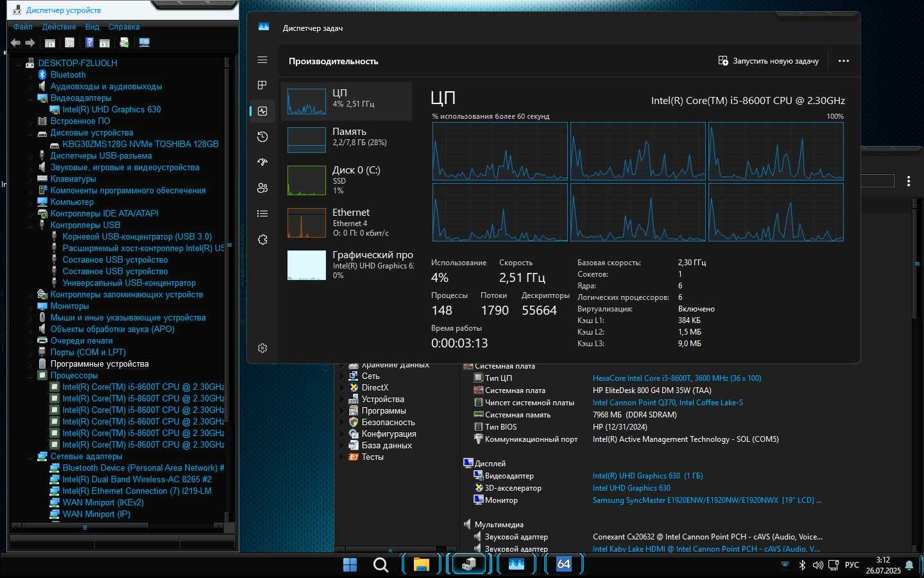Open Startup apps icon in Task Manager sidebar
The height and width of the screenshot is (578, 924).
(x=262, y=162)
